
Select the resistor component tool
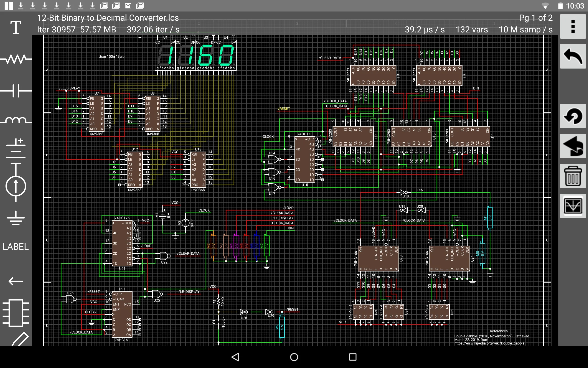(x=16, y=59)
